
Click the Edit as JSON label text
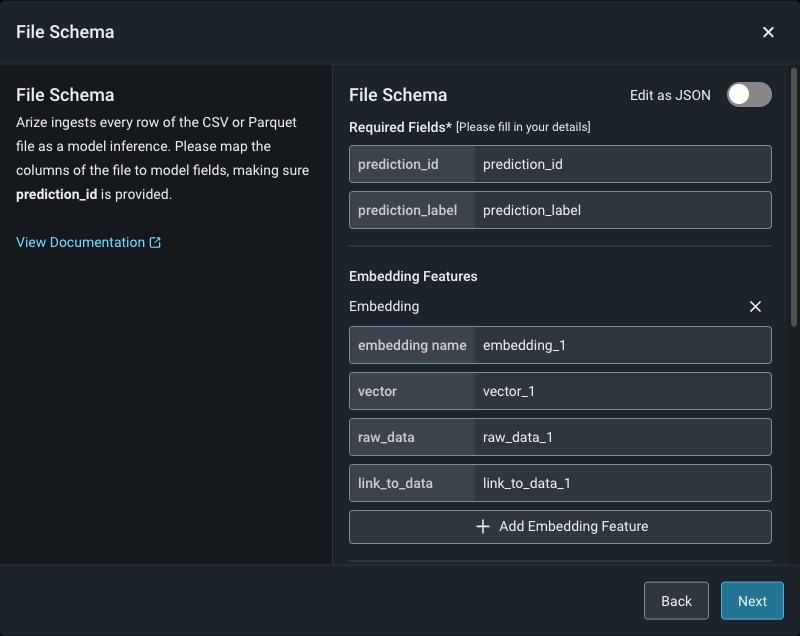(x=670, y=95)
